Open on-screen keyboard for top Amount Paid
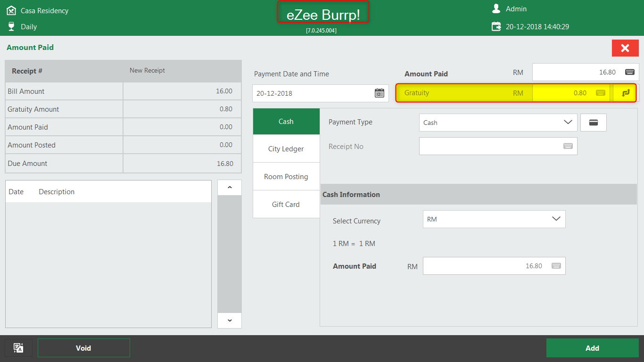 pos(629,72)
